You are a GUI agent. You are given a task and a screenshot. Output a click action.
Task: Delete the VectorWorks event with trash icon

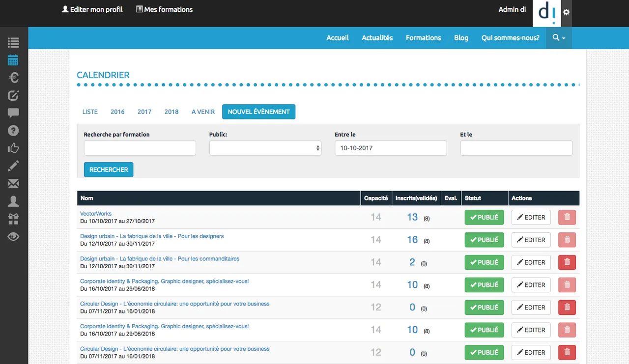point(567,217)
